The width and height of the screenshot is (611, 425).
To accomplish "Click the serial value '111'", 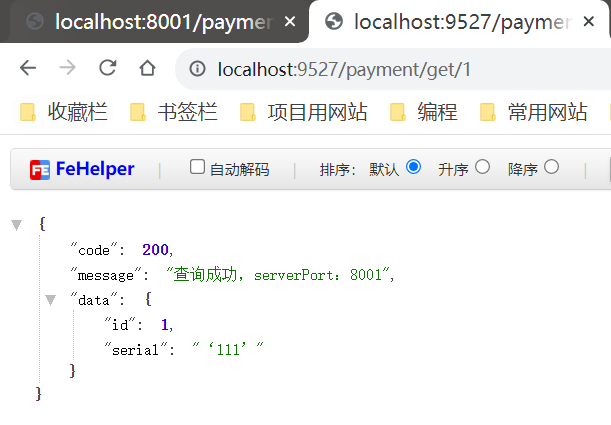I will (228, 349).
